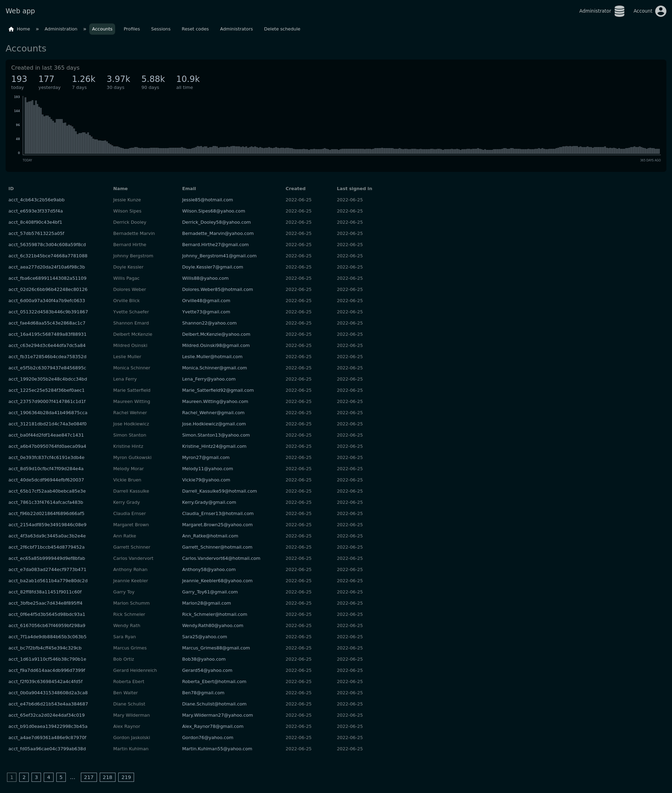
Task: Click the Web app title
Action: click(20, 11)
